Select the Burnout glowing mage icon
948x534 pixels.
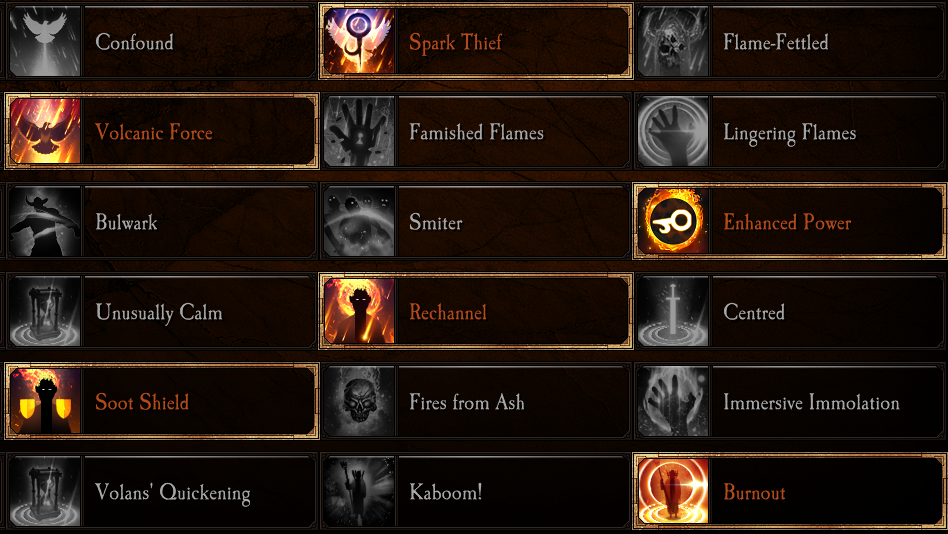pyautogui.click(x=673, y=491)
